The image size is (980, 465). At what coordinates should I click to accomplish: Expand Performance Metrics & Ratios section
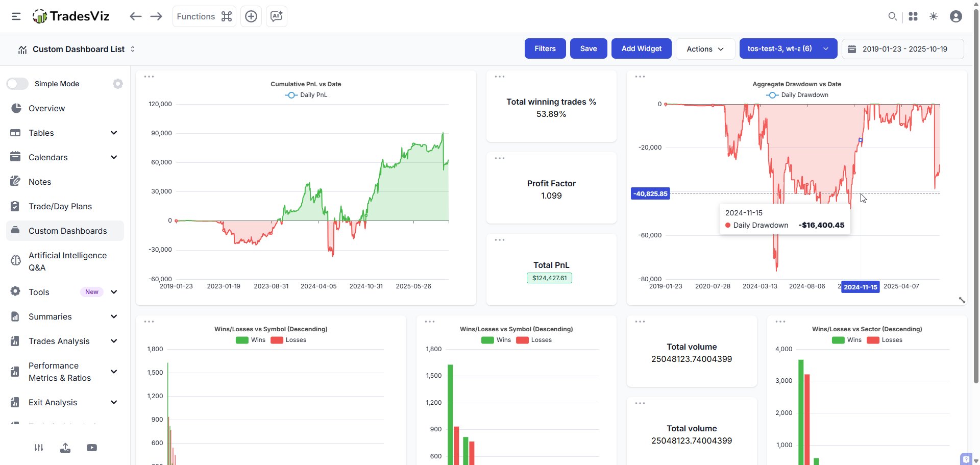[x=65, y=372]
